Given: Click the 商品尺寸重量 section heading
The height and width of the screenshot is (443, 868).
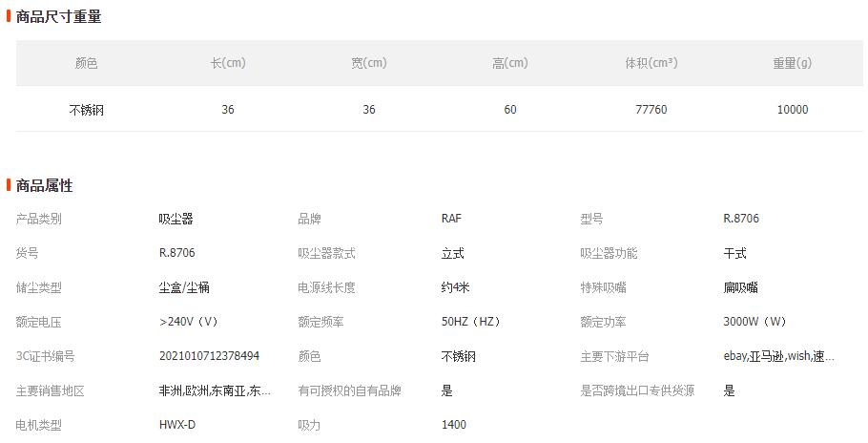Looking at the screenshot, I should [58, 16].
